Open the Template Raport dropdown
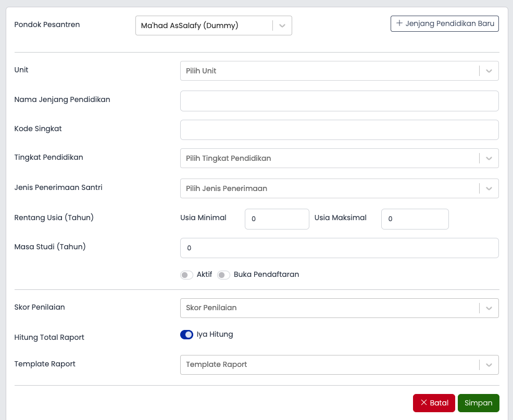513x420 pixels. [339, 365]
